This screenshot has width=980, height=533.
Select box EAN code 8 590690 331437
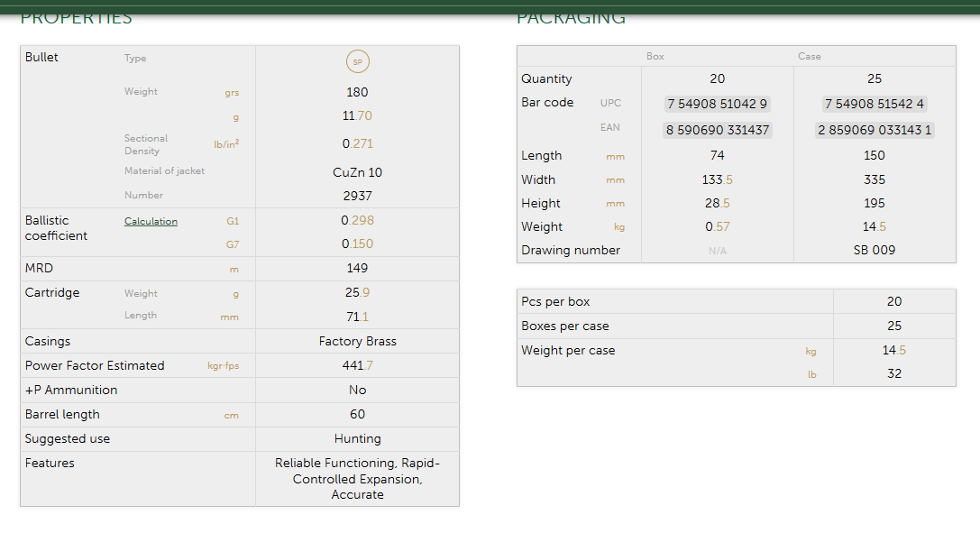point(717,130)
